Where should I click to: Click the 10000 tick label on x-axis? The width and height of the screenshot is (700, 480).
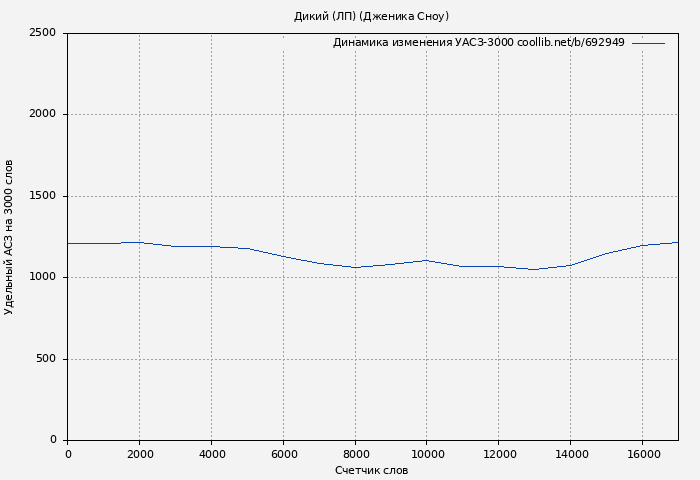[x=427, y=454]
